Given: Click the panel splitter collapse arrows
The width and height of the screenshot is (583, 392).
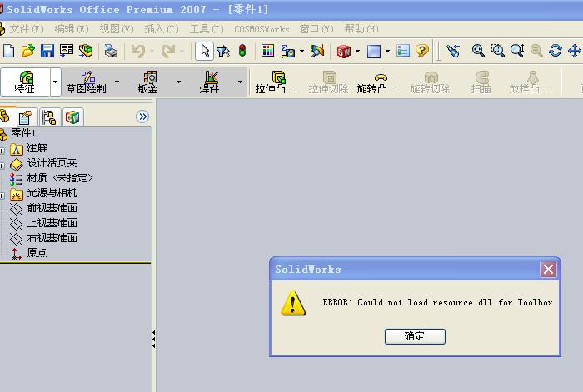Looking at the screenshot, I should pyautogui.click(x=153, y=339).
